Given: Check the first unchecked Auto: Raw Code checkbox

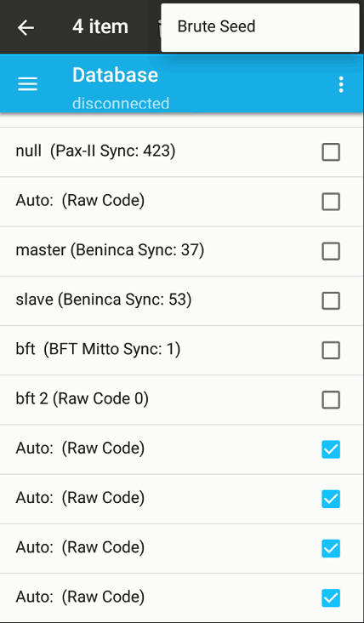Looking at the screenshot, I should (x=331, y=202).
